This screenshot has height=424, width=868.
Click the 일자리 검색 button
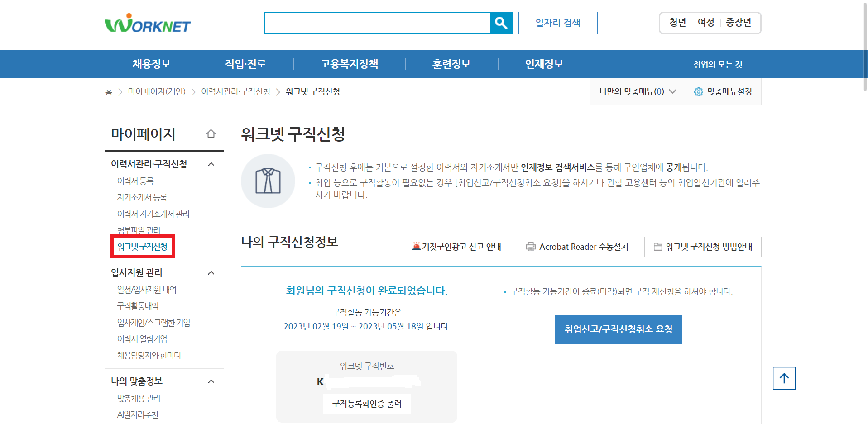pyautogui.click(x=558, y=23)
